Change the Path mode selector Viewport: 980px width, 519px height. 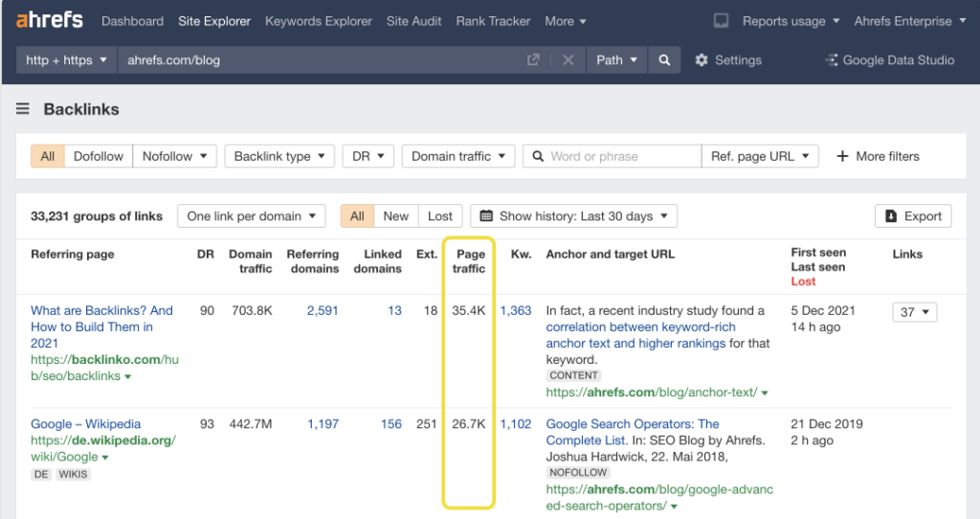click(x=616, y=60)
